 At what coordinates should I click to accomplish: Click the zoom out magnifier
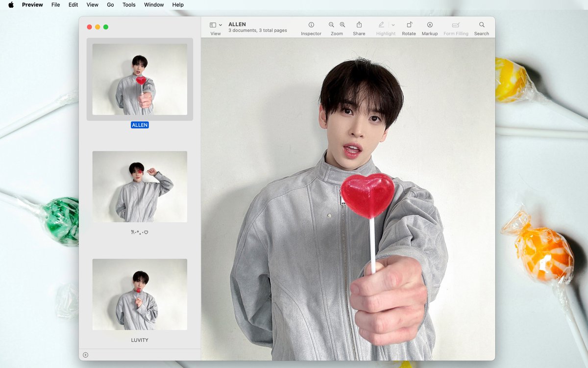(331, 25)
